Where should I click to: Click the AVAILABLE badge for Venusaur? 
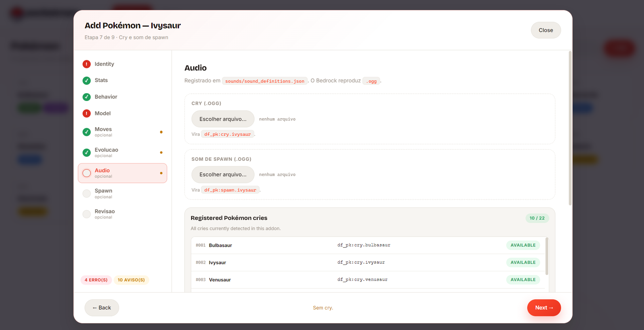coord(523,280)
